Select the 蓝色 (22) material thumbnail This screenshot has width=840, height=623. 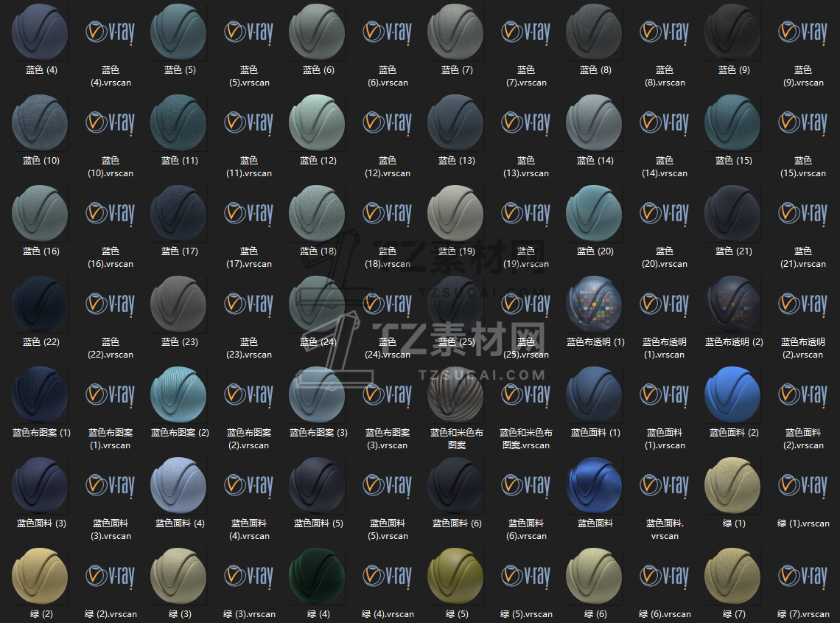(x=41, y=304)
